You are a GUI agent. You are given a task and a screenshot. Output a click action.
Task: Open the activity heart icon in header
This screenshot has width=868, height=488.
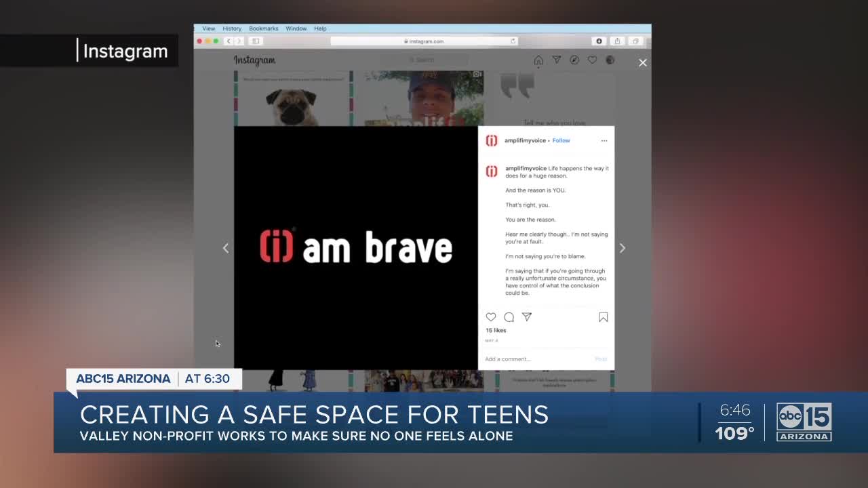[x=592, y=60]
